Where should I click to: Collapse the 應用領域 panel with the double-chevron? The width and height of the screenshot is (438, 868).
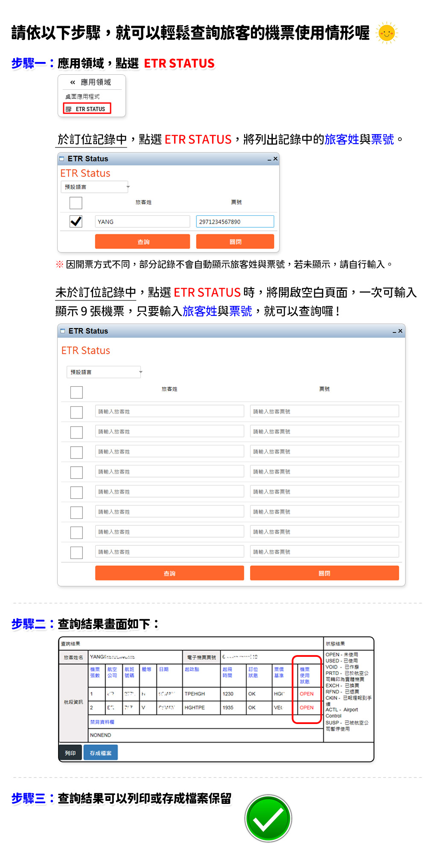point(73,82)
